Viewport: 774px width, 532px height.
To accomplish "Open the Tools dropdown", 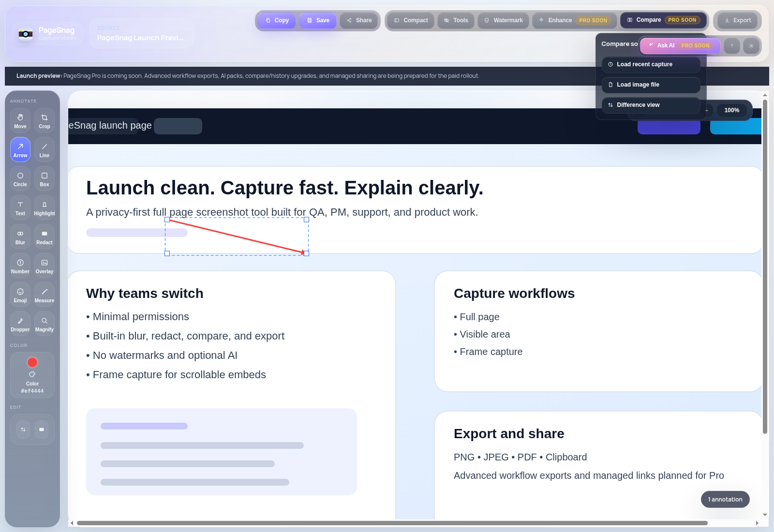I will click(x=456, y=20).
